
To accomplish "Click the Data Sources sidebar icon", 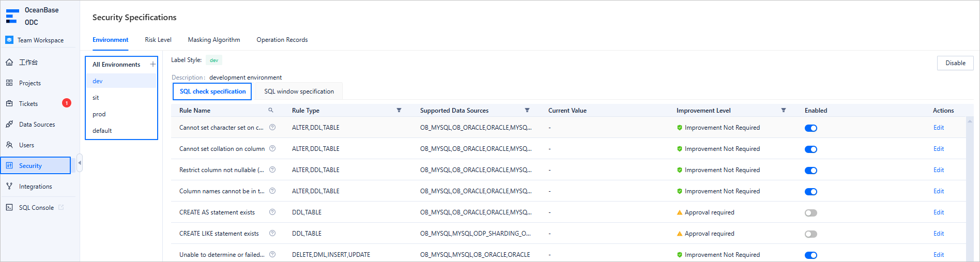I will pos(9,124).
